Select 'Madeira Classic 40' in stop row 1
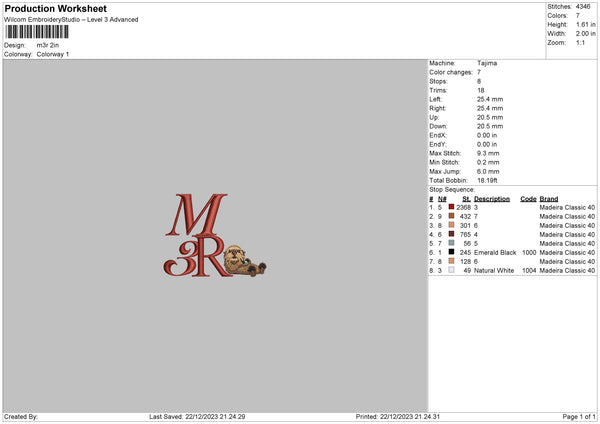The height and width of the screenshot is (424, 600). 567,207
